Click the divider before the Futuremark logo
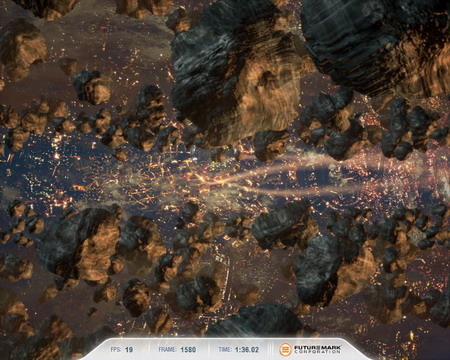 pos(270,350)
